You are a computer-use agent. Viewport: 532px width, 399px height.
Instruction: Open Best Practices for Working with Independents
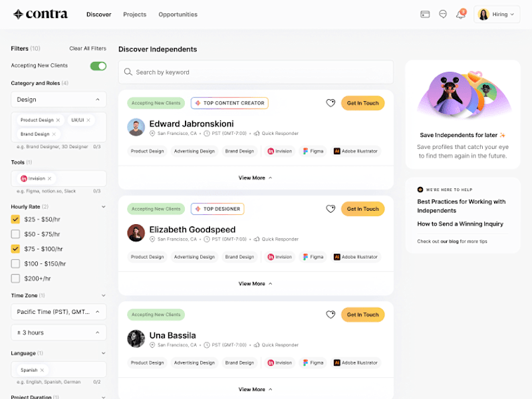click(461, 206)
